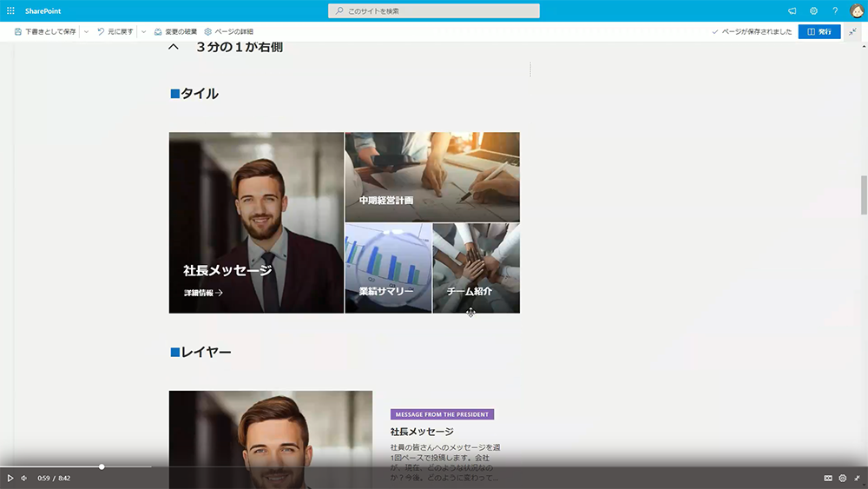Open the megaphone feedback icon
868x489 pixels.
(792, 11)
